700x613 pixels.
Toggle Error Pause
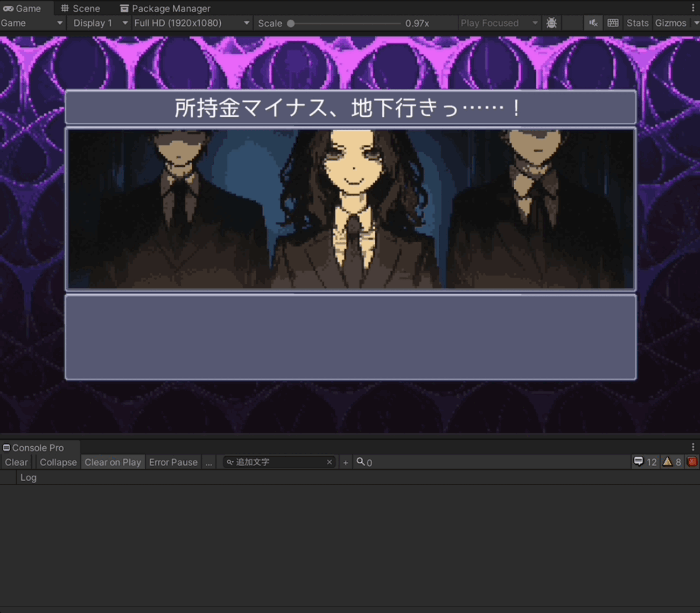173,462
